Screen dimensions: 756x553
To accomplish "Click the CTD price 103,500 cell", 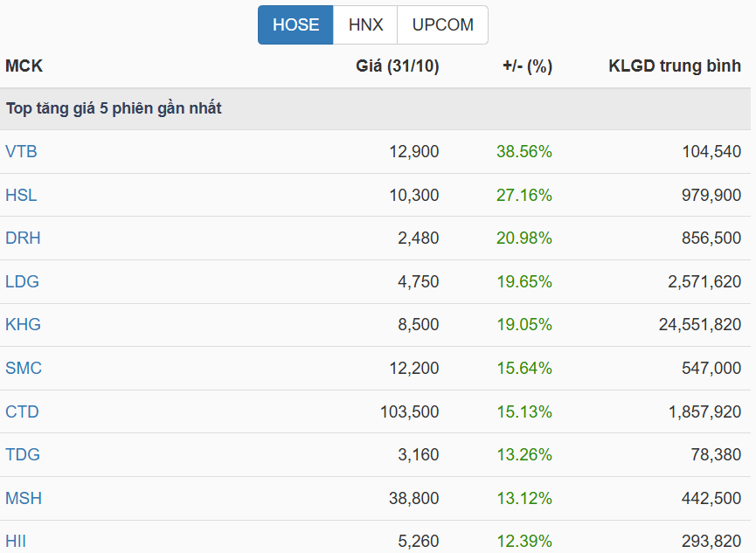I will pos(409,411).
